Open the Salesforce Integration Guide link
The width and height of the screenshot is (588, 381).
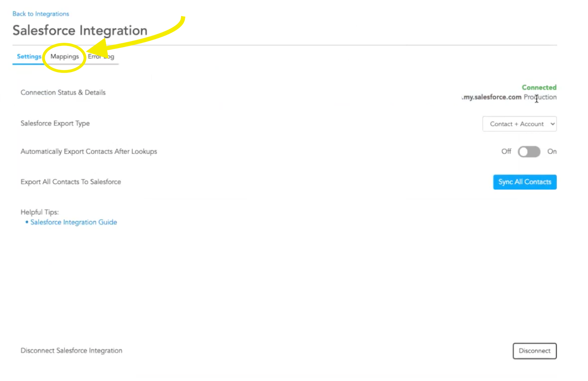pyautogui.click(x=73, y=222)
